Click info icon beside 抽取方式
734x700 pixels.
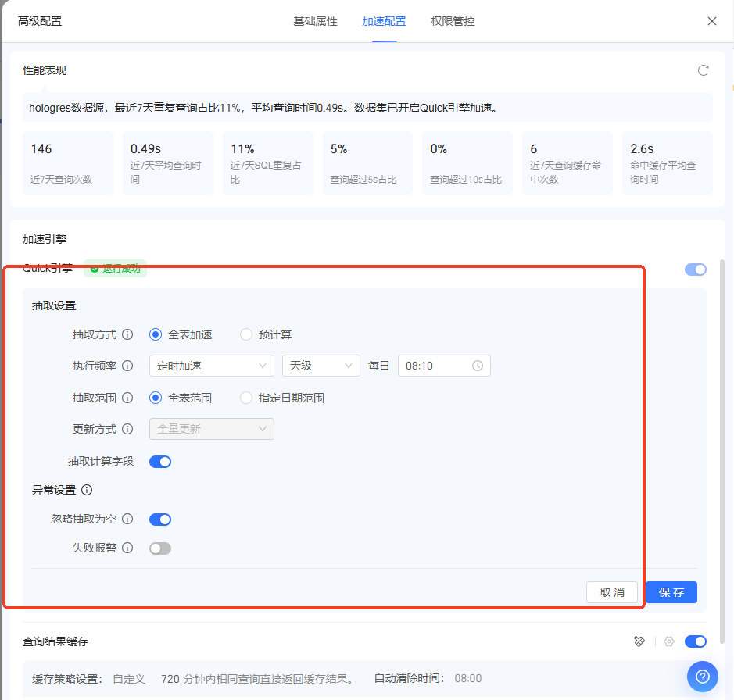pyautogui.click(x=128, y=334)
